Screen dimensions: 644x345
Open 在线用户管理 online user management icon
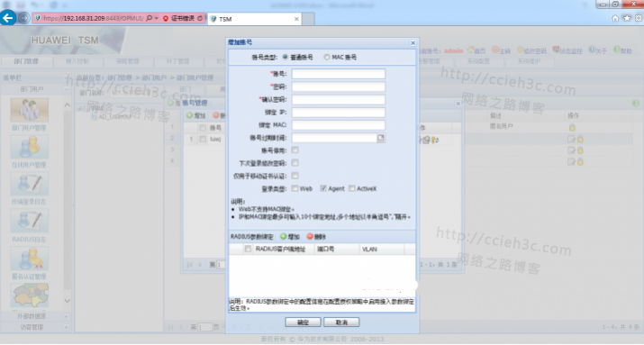tap(29, 147)
